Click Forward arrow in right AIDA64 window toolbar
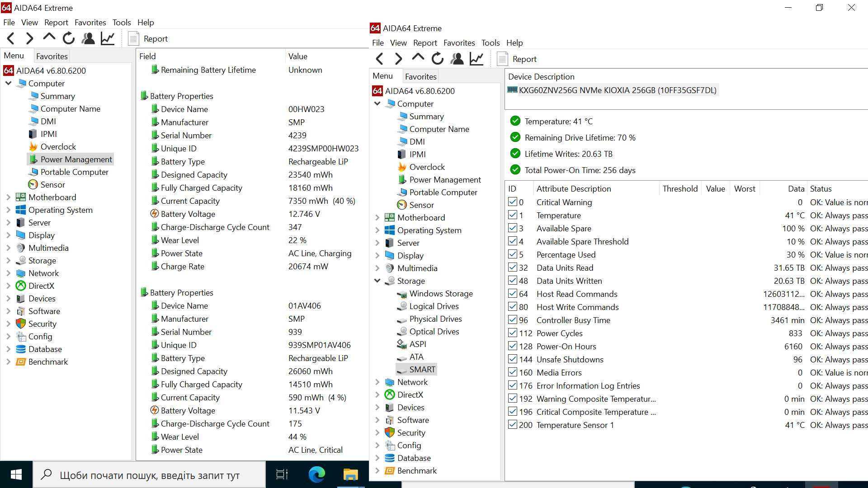The height and width of the screenshot is (488, 868). [x=398, y=59]
